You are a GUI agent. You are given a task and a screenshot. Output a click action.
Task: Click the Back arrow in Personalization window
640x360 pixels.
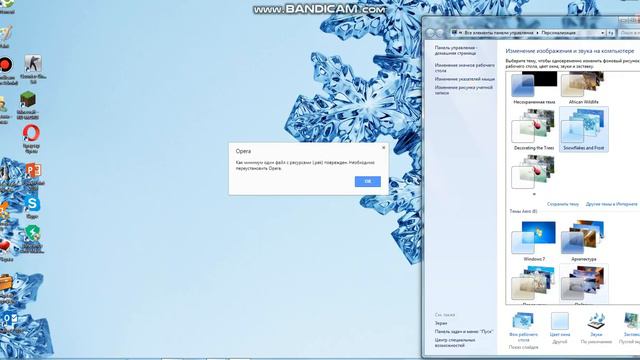[x=430, y=33]
